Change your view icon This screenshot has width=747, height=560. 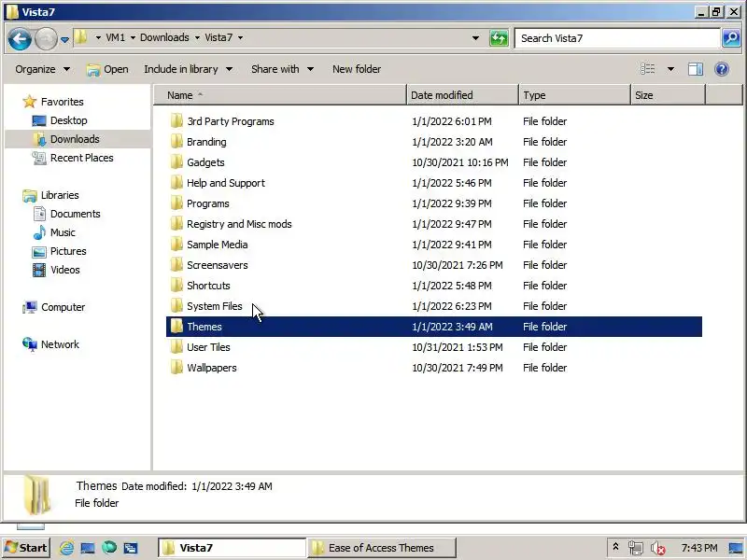point(647,69)
